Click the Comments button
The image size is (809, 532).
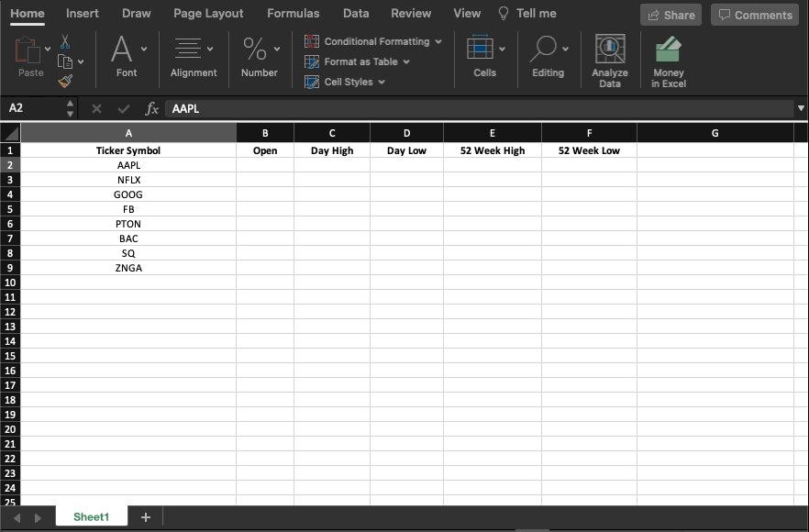(x=755, y=15)
